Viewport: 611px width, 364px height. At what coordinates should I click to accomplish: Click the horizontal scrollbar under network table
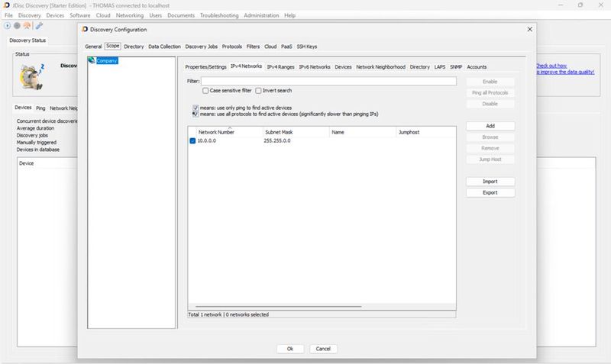point(279,306)
